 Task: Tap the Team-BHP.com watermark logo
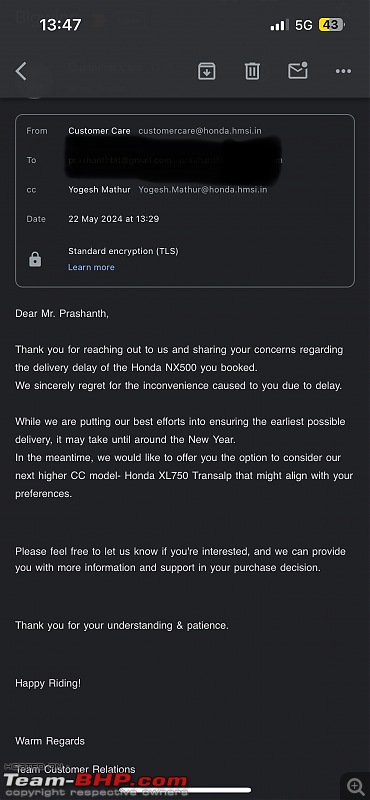click(96, 785)
